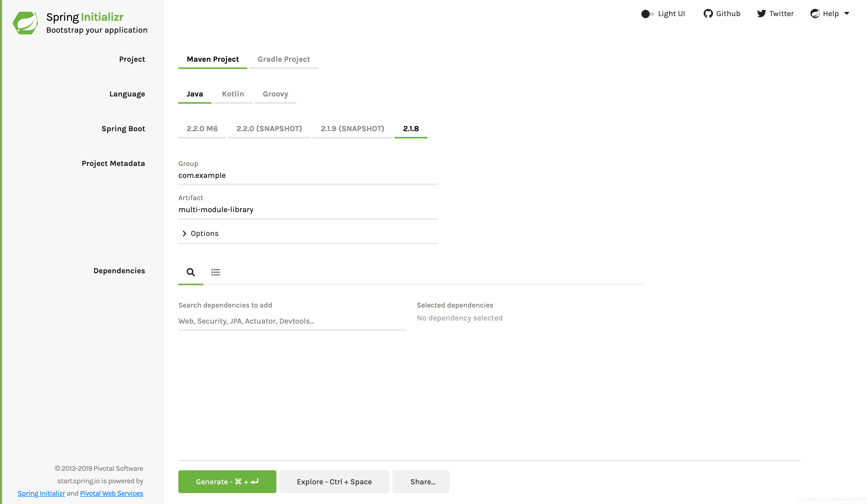This screenshot has width=868, height=504.
Task: Click Explore project button
Action: pyautogui.click(x=335, y=482)
